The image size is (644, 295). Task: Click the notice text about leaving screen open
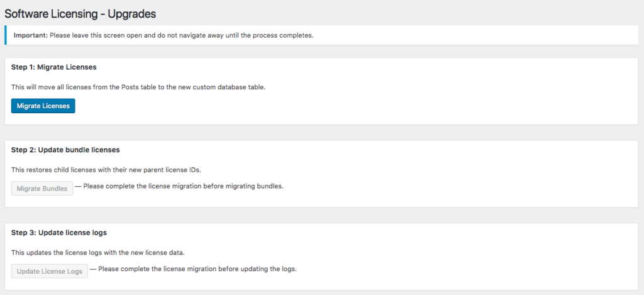[182, 35]
